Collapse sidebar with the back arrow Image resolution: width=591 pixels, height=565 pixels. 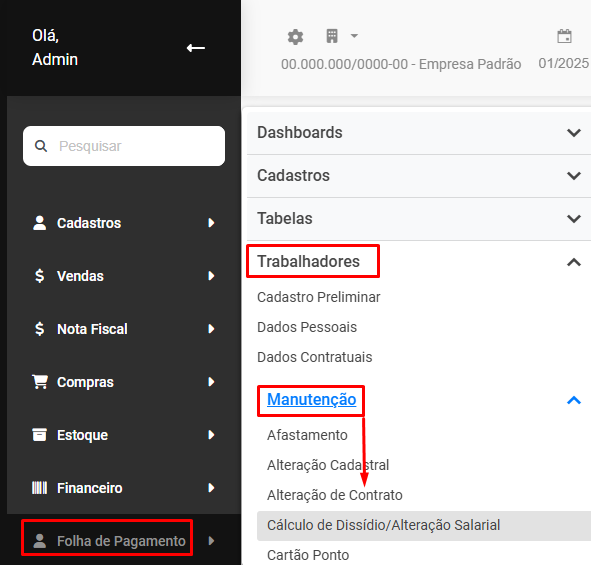pyautogui.click(x=196, y=48)
